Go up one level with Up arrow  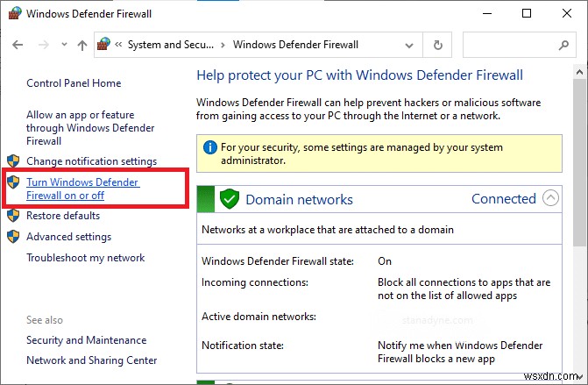pos(81,45)
